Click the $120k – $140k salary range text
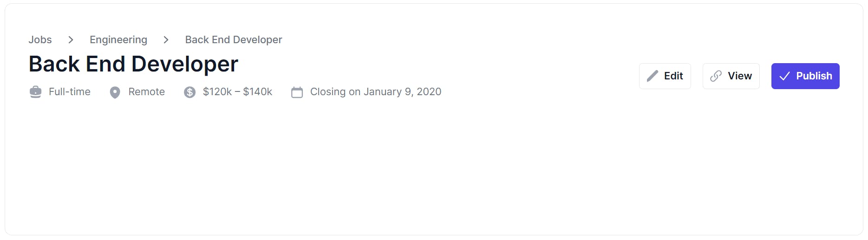868x240 pixels. pos(237,92)
